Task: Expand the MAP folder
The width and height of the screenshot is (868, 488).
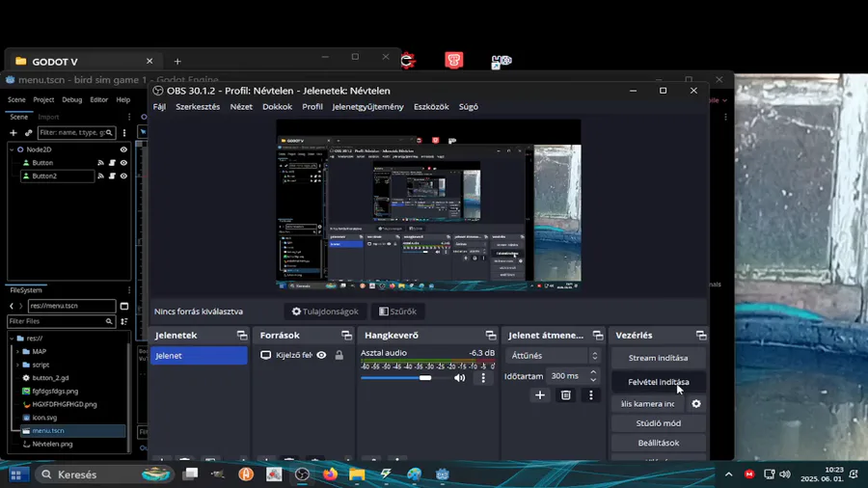Action: click(17, 351)
